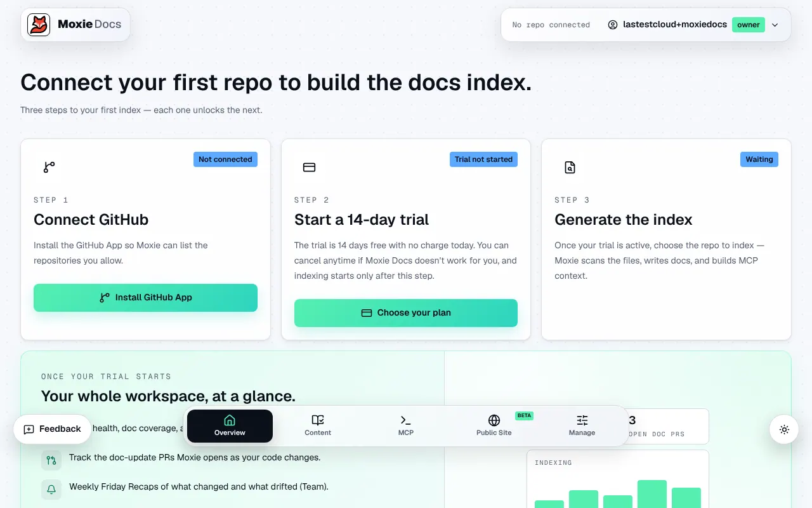Click the git branch icon in Step 1 card
This screenshot has height=508, width=812.
tap(49, 167)
